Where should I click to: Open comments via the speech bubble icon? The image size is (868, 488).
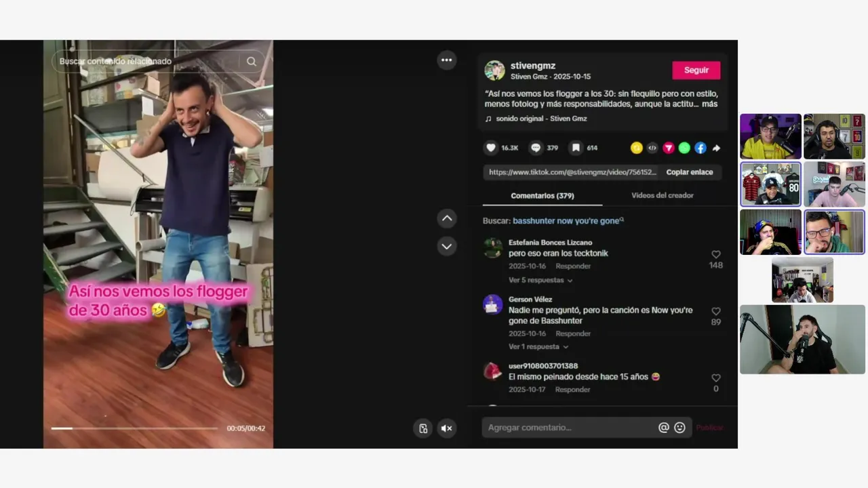[536, 148]
